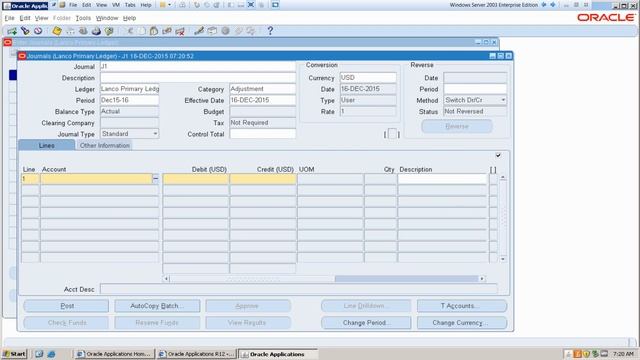Click the Find flashlight toolbar icon
The width and height of the screenshot is (640, 360).
coord(25,31)
